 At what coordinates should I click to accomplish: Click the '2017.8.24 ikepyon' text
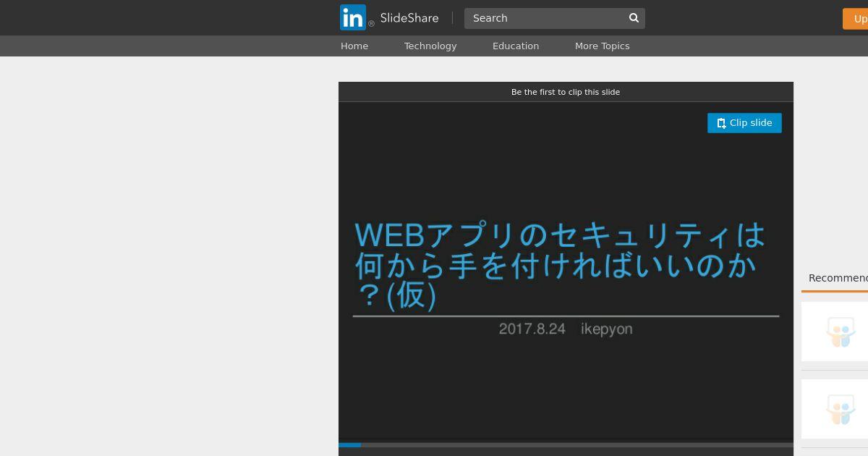point(566,329)
